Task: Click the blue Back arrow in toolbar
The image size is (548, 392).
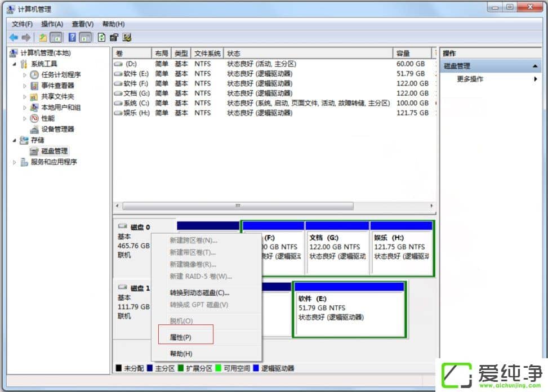Action: click(14, 38)
